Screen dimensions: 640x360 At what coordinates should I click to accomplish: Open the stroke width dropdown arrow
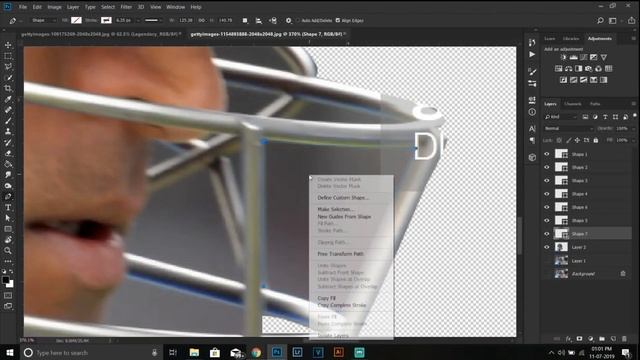click(138, 20)
